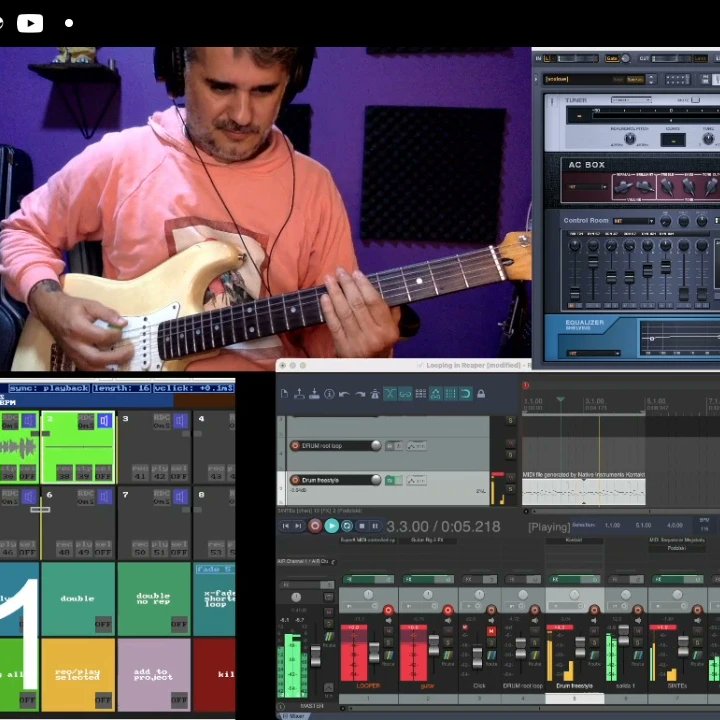Viewport: 720px width, 720px height.
Task: Click the transport play button
Action: pos(332,526)
